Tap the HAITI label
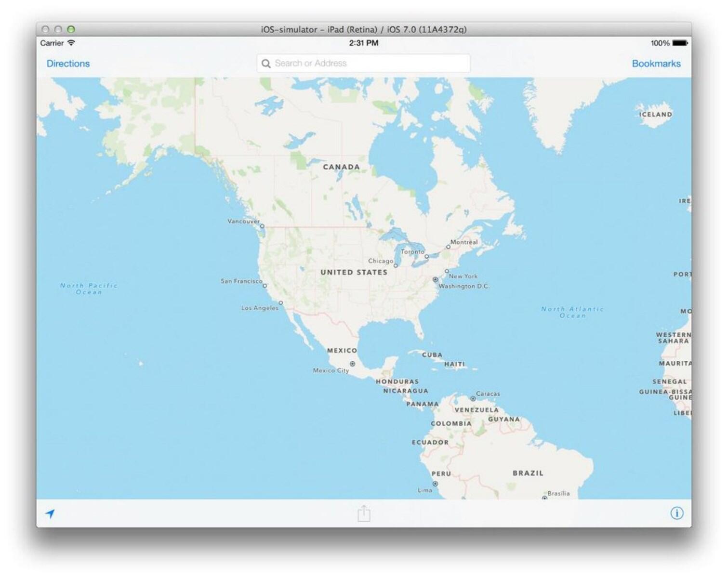The width and height of the screenshot is (728, 578). pos(455,364)
